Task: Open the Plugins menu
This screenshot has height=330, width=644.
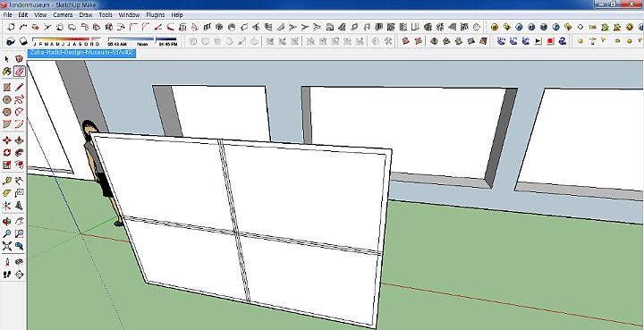Action: coord(156,15)
